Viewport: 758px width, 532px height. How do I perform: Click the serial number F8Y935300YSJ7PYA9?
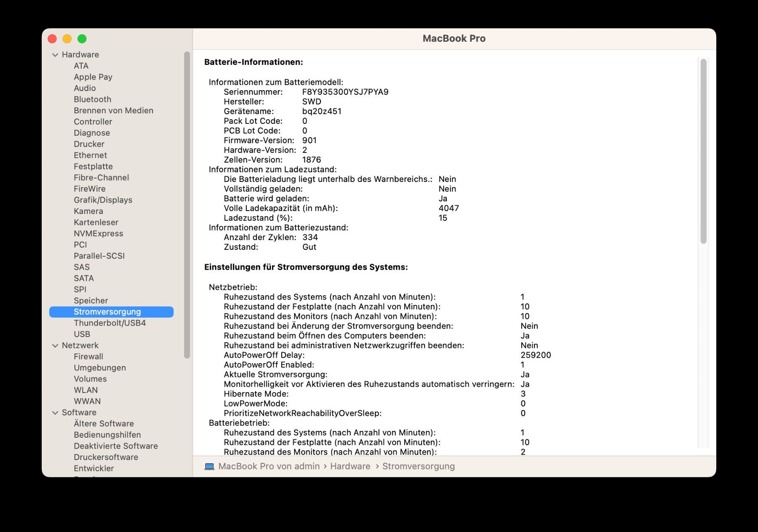coord(345,92)
